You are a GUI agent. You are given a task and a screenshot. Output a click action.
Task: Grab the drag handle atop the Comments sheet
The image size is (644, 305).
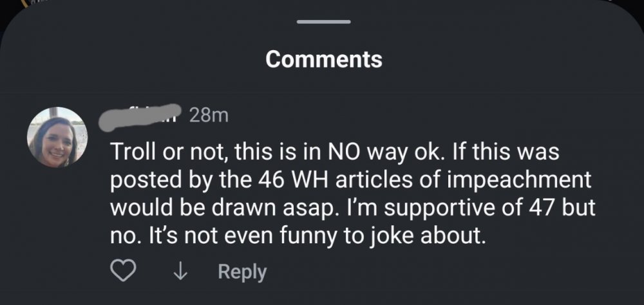pyautogui.click(x=323, y=22)
